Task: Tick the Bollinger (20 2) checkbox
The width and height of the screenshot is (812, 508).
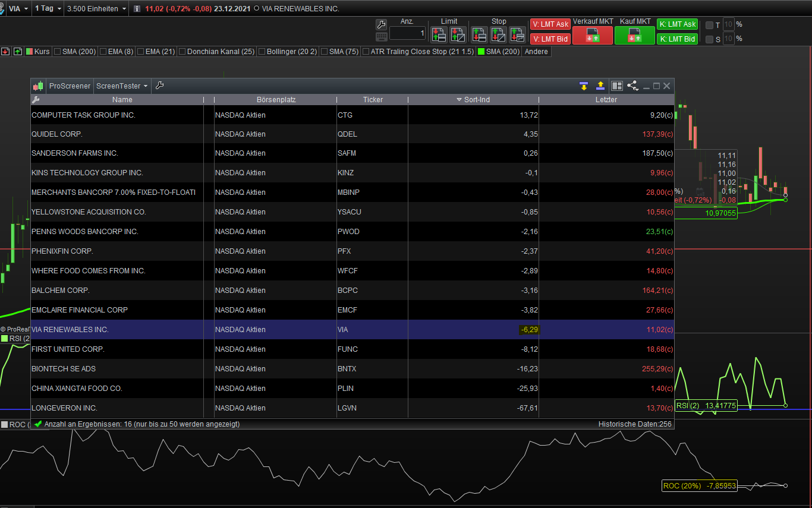Action: tap(262, 52)
